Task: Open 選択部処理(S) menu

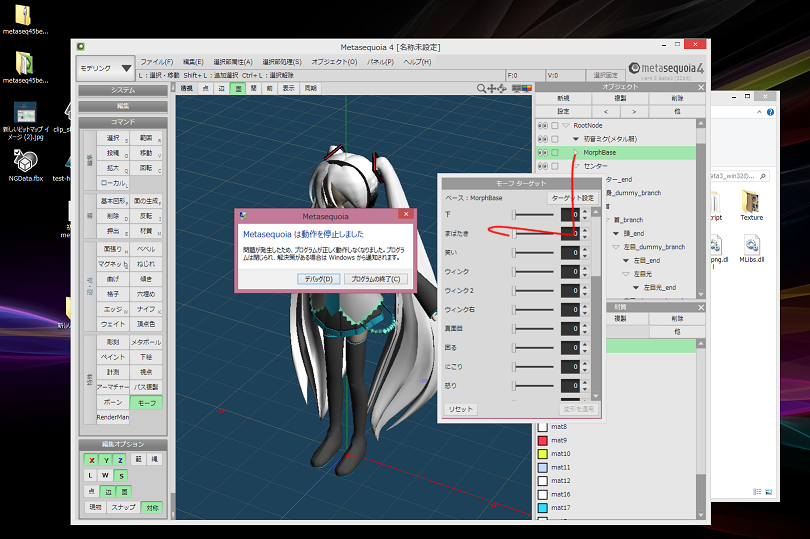Action: tap(282, 62)
